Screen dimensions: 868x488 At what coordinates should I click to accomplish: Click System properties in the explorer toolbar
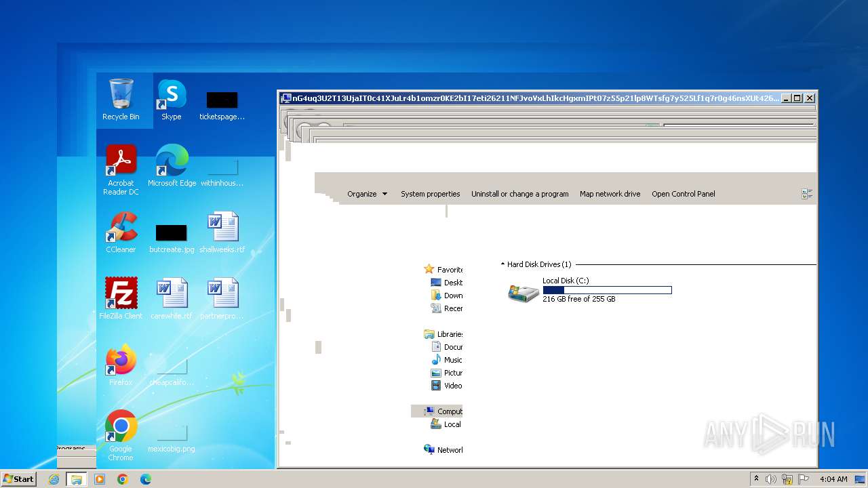[431, 194]
